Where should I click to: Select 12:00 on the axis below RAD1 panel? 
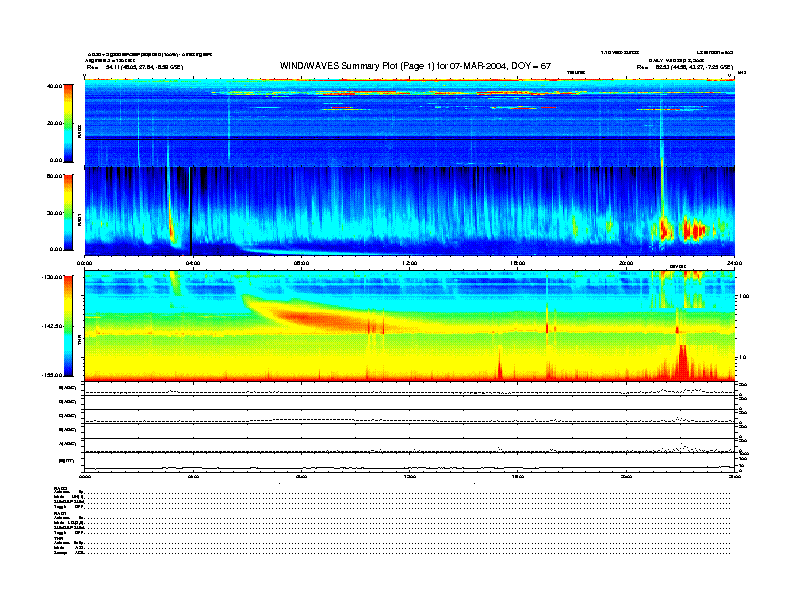tap(409, 263)
